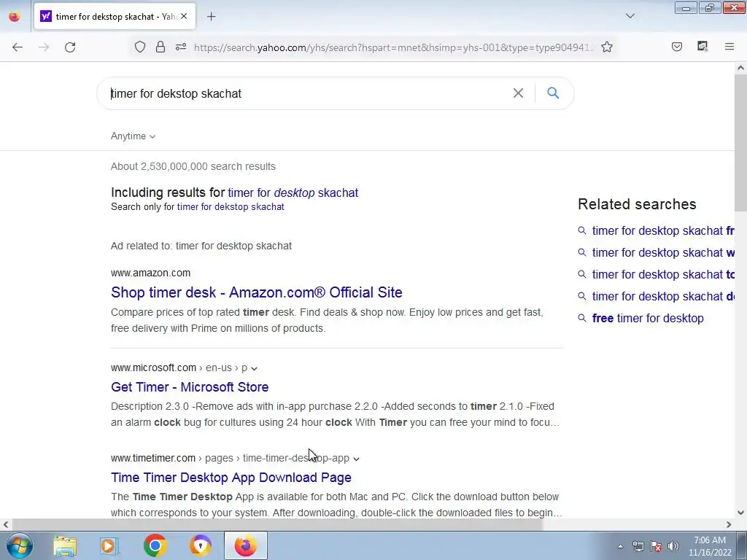Image resolution: width=747 pixels, height=560 pixels.
Task: Select fourth related search ending in 'd'
Action: pyautogui.click(x=663, y=297)
